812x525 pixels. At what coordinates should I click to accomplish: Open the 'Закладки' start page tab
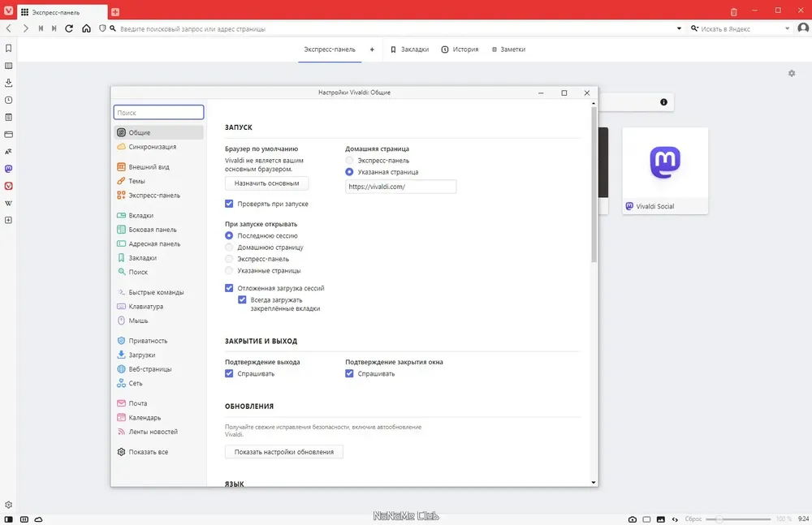click(409, 49)
